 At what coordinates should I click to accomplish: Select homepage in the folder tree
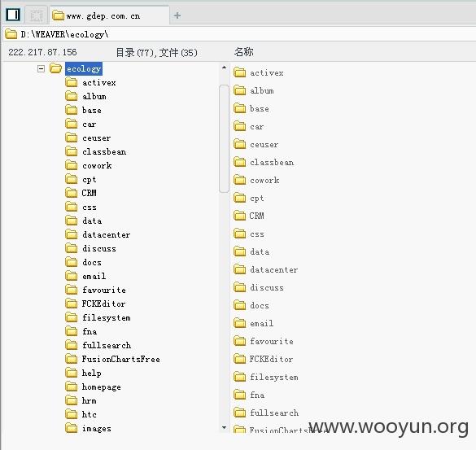102,387
